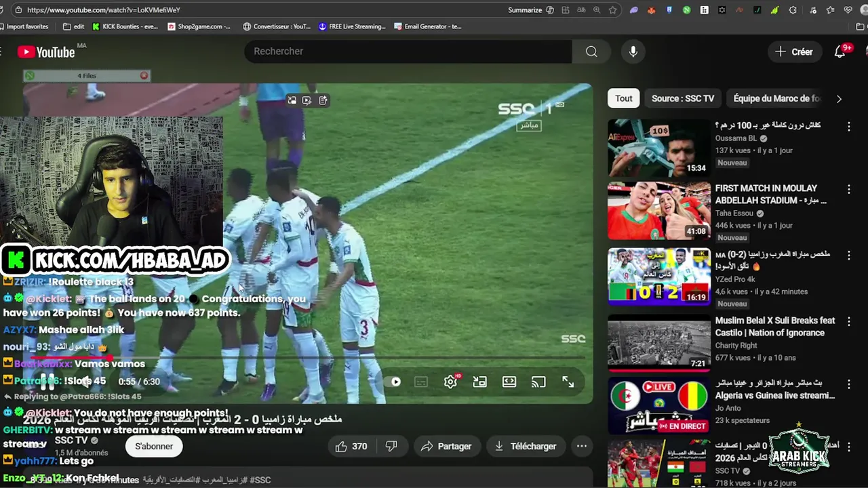Open the Taha Essou channel name
The height and width of the screenshot is (488, 868).
click(x=735, y=213)
